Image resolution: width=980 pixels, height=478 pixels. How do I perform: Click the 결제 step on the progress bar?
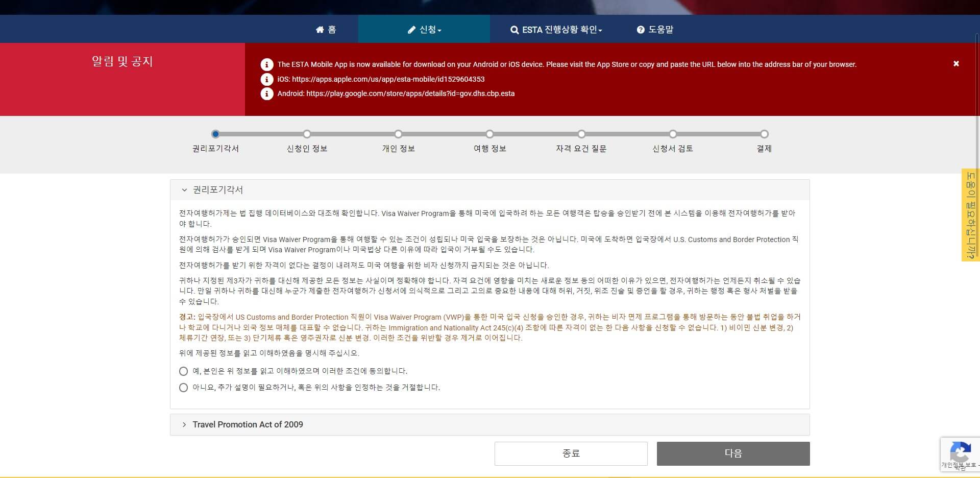click(764, 134)
